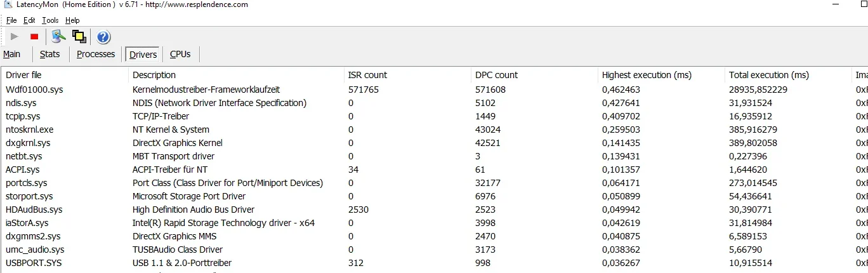
Task: Click the LatencyMon app icon in the title bar
Action: (x=7, y=5)
